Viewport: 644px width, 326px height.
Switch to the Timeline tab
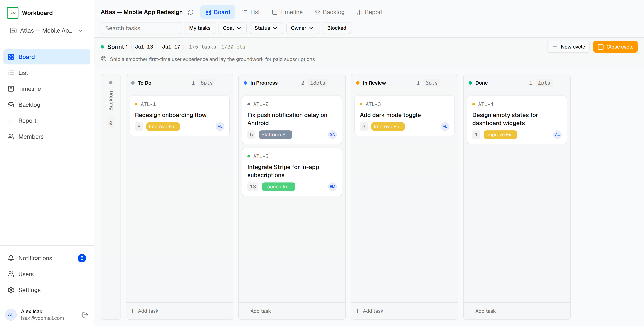[x=288, y=12]
